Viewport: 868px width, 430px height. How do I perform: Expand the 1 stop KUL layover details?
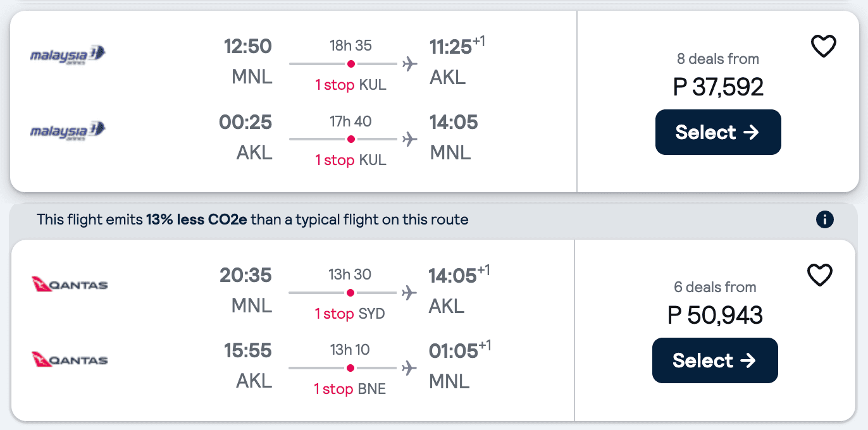coord(350,85)
